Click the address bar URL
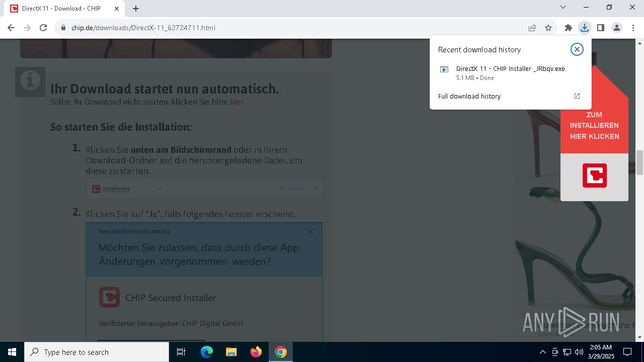 pos(143,28)
